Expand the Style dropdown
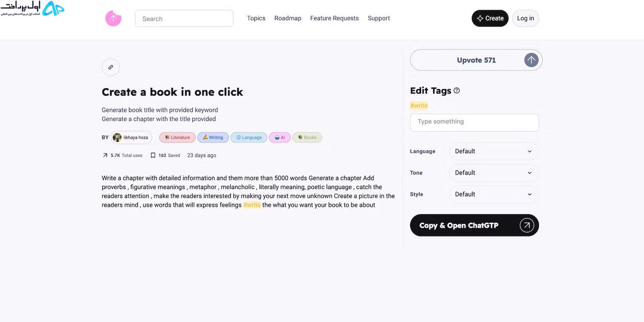 [x=494, y=194]
